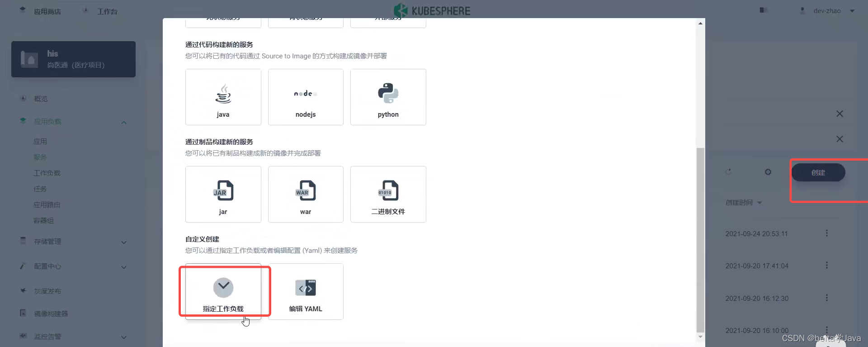Open list column settings gear

768,172
